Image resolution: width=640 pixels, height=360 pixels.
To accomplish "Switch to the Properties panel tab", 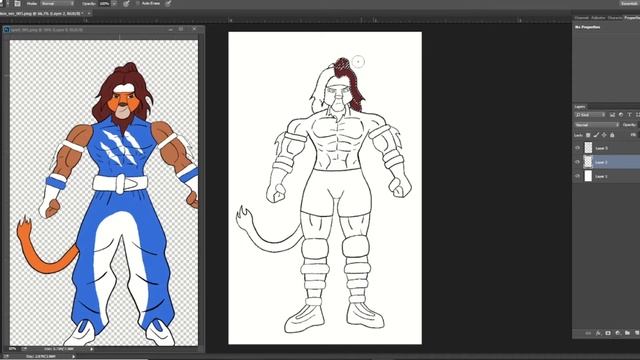I will coord(631,18).
